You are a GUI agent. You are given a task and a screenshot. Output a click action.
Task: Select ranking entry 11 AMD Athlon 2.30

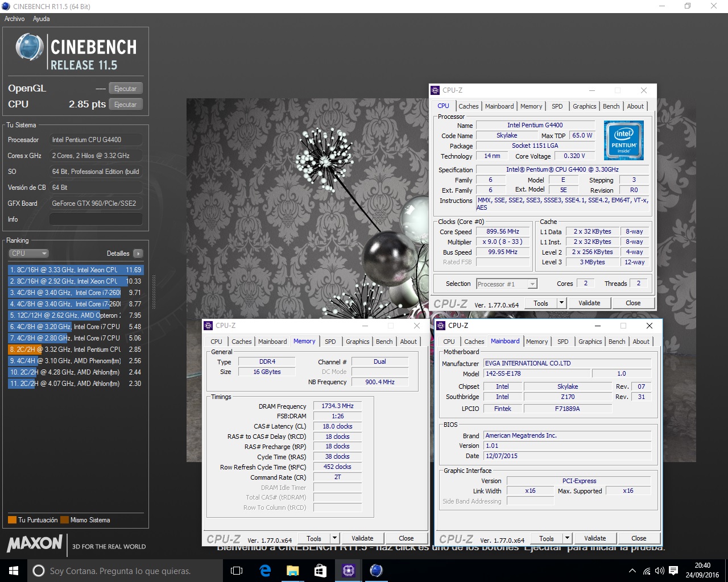click(x=75, y=384)
